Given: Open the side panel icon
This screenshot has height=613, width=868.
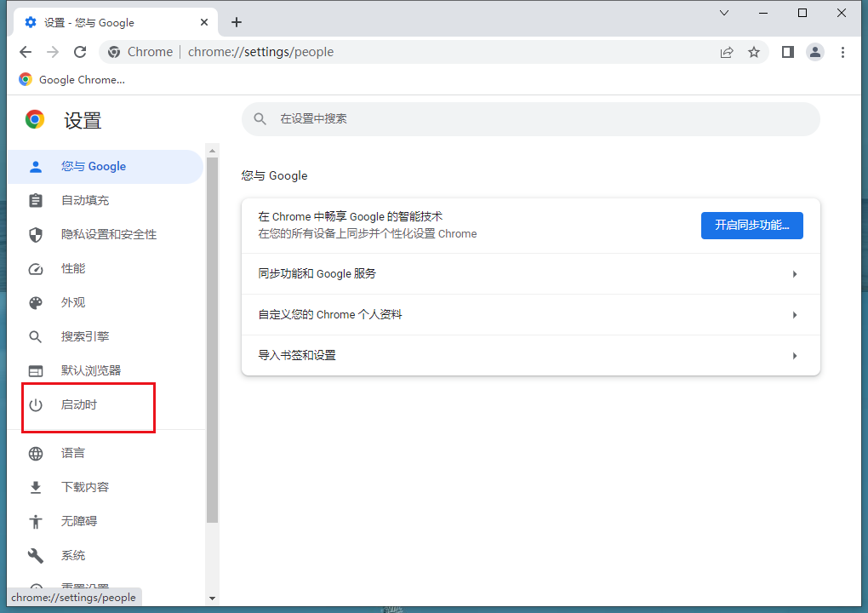Looking at the screenshot, I should (788, 52).
